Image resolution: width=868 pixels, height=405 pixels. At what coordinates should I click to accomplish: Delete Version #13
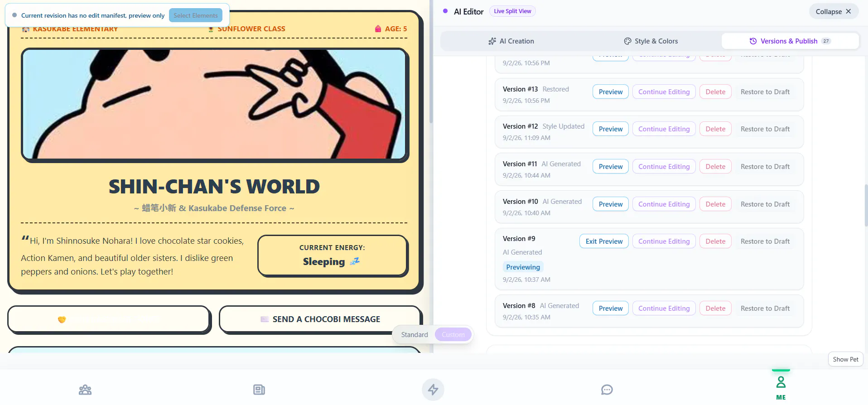[x=715, y=92]
